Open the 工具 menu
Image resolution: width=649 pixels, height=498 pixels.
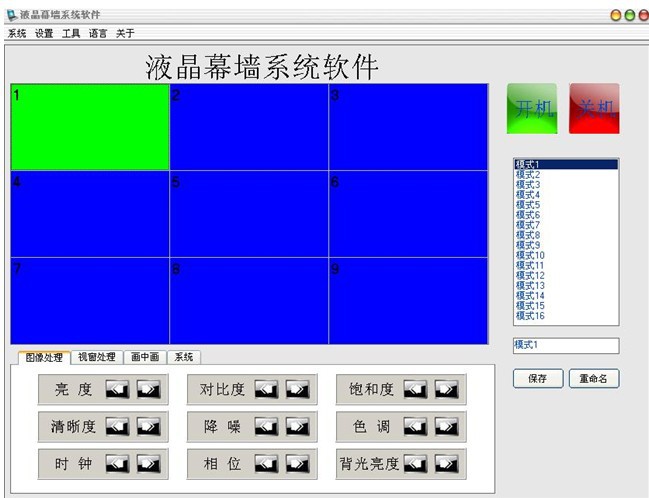pos(71,33)
